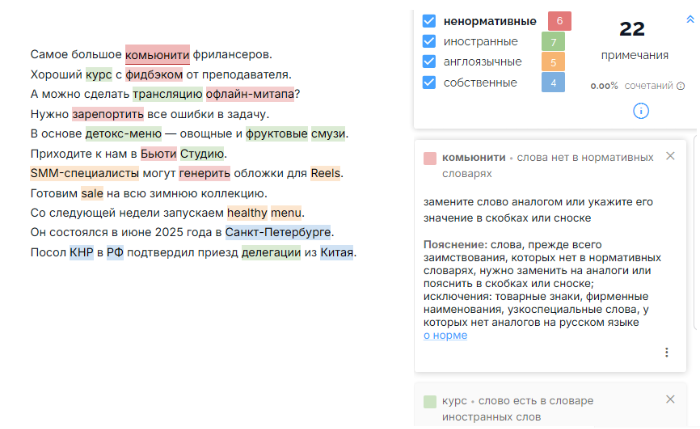Close the комьюнити note card
Screen dimensions: 700x429
670,156
